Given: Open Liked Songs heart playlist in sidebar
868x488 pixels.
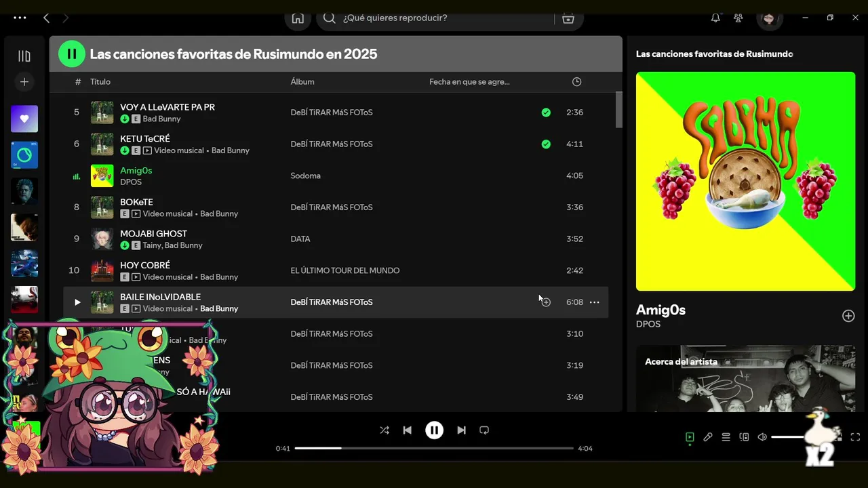Looking at the screenshot, I should point(24,119).
